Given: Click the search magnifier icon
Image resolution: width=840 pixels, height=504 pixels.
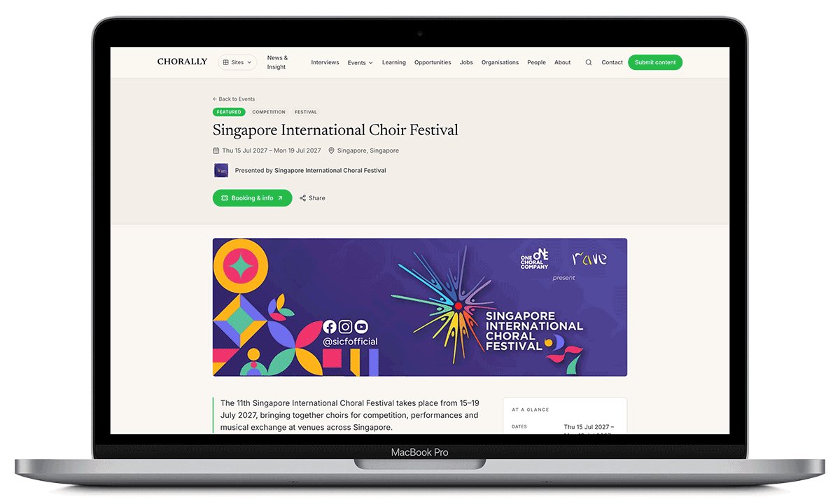Looking at the screenshot, I should tap(589, 62).
